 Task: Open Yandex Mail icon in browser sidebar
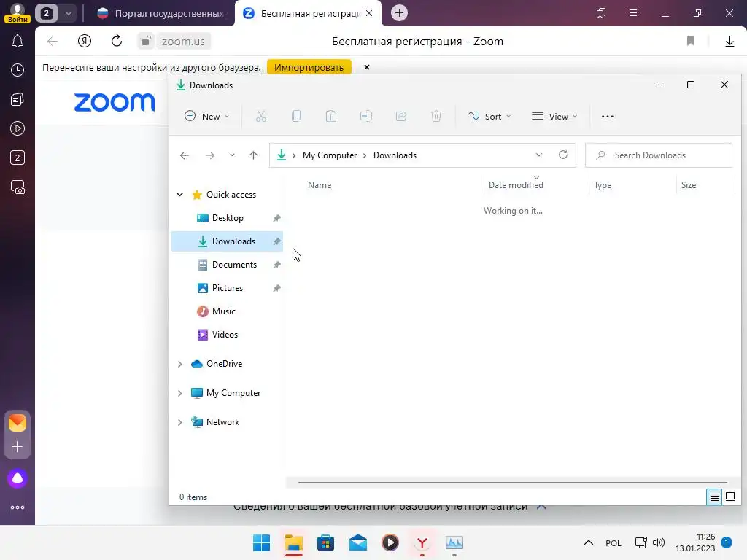point(18,422)
